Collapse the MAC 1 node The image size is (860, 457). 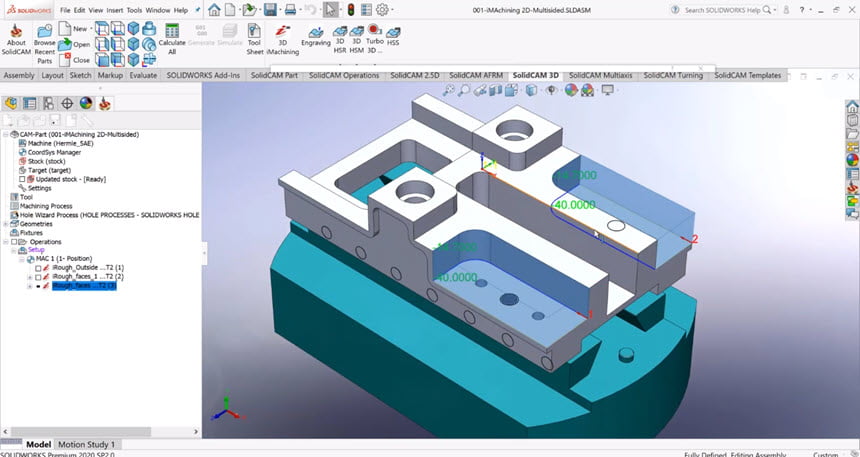(22, 259)
